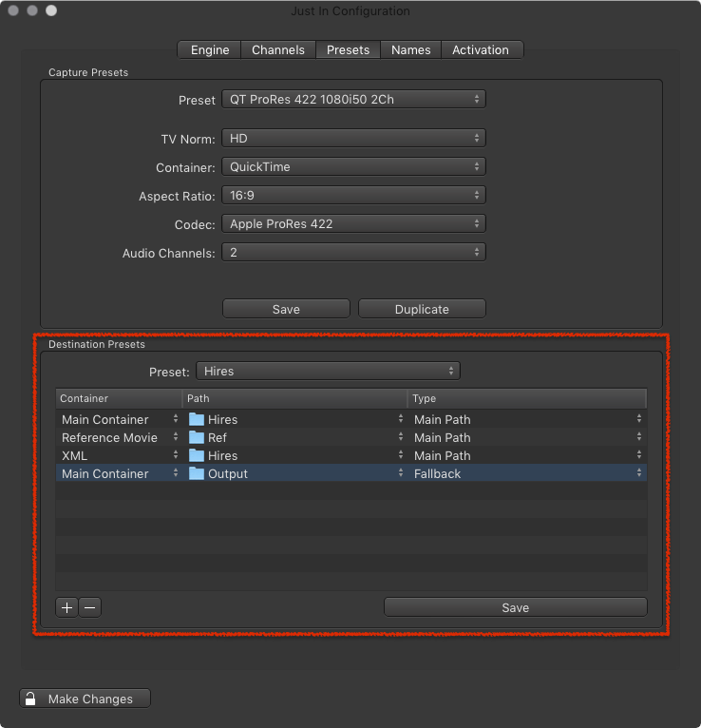
Task: Click the Ref path text
Action: pos(218,437)
